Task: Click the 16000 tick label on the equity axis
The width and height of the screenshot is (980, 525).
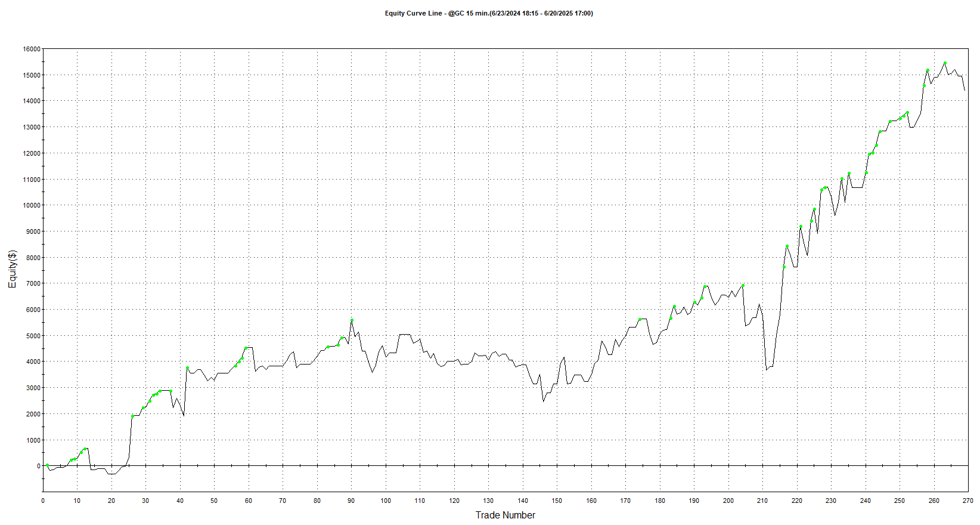Action: pos(32,49)
